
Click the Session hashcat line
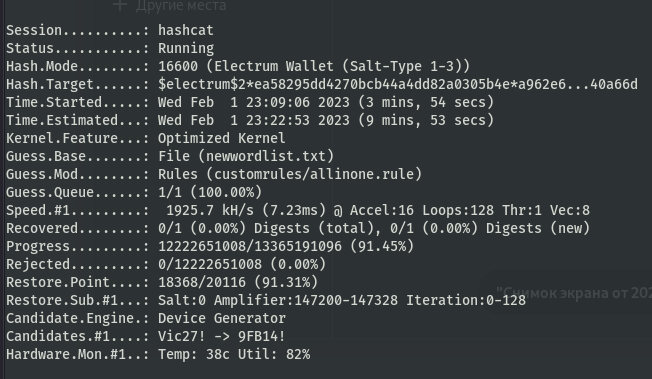pyautogui.click(x=110, y=30)
